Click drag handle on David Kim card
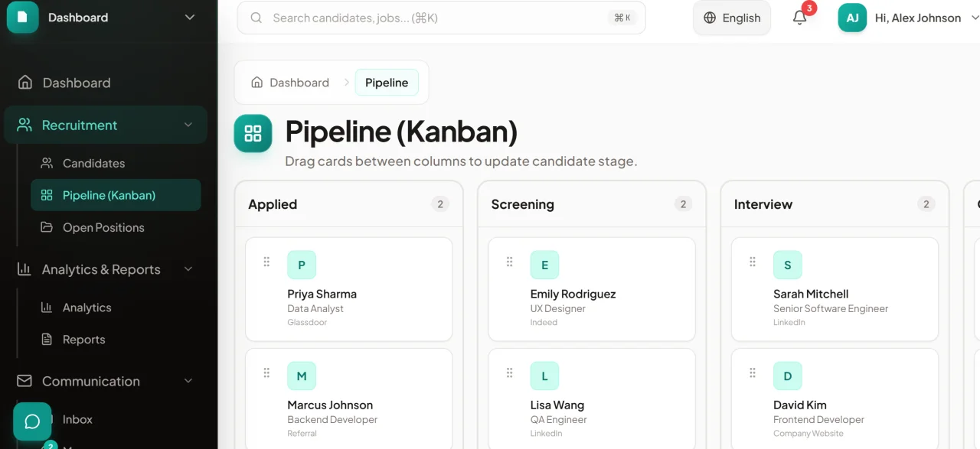This screenshot has width=980, height=449. pos(752,373)
